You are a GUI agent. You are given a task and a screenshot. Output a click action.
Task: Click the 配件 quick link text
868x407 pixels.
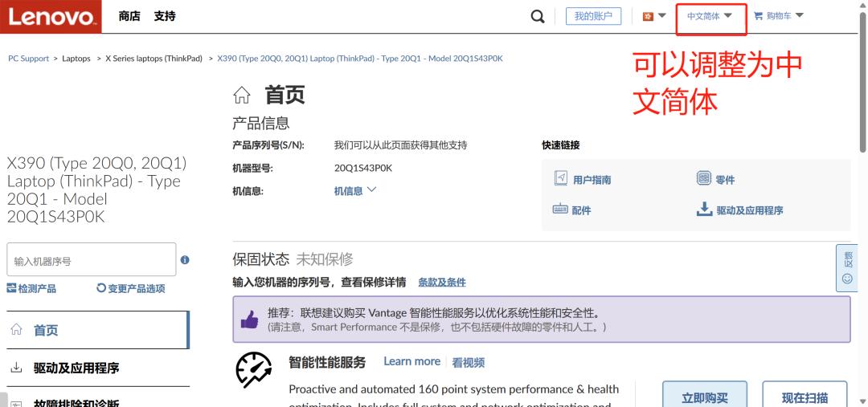tap(581, 210)
